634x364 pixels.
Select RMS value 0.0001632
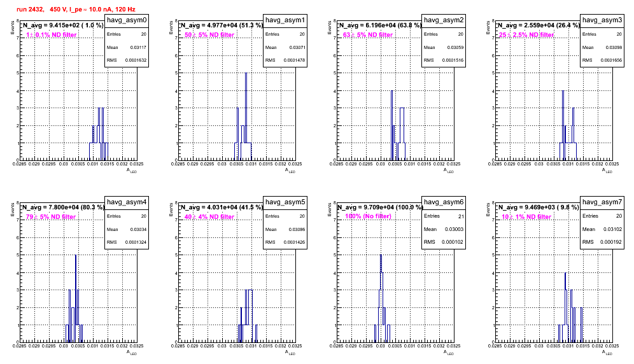pos(136,60)
